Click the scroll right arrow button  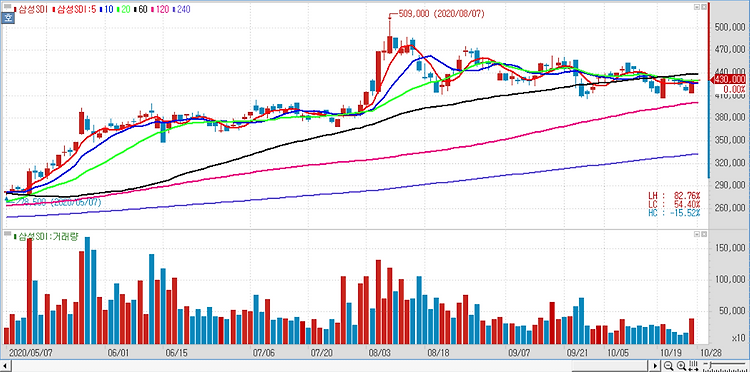click(656, 367)
